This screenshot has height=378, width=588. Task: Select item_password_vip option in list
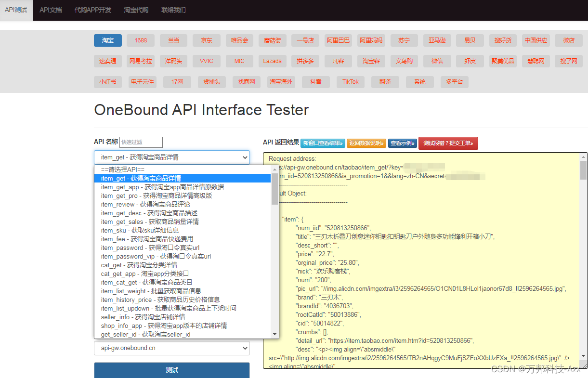click(183, 256)
